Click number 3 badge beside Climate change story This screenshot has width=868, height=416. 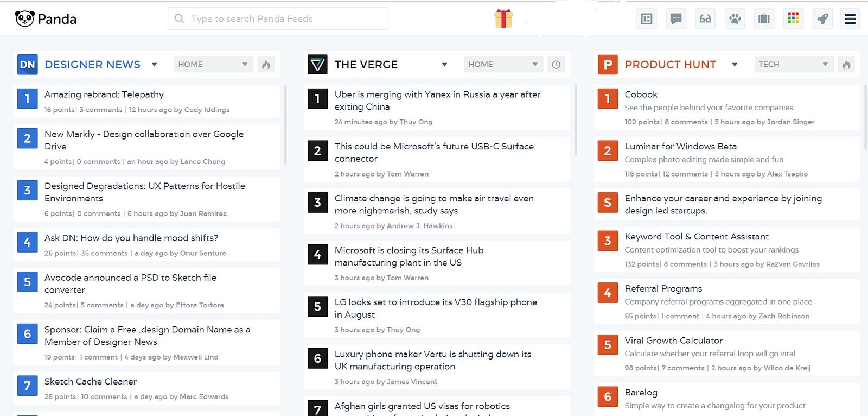pos(317,203)
